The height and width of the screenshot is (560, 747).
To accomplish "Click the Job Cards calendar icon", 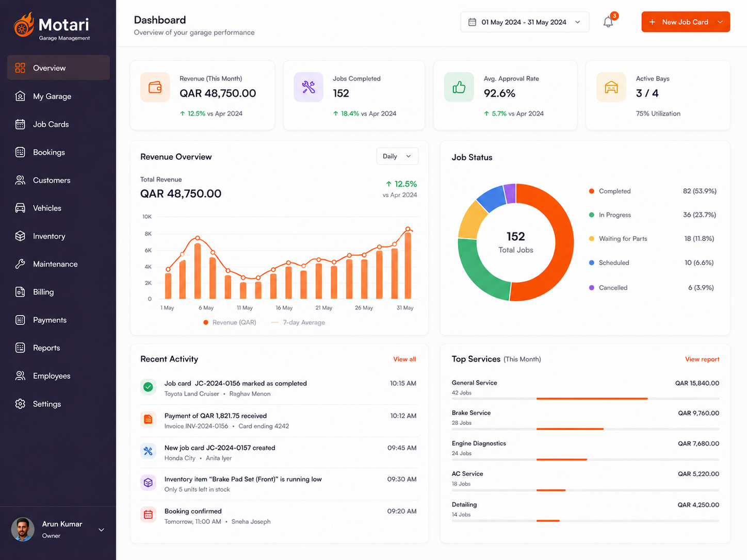I will (x=20, y=124).
